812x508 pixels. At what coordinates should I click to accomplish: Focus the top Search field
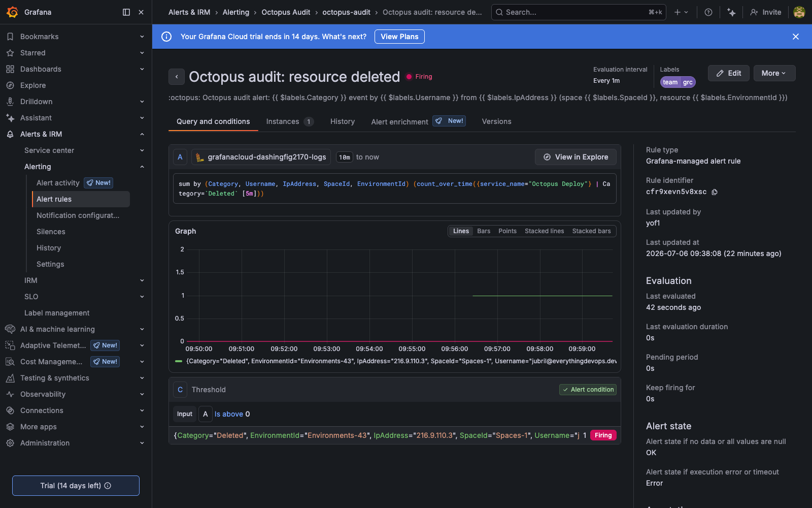pos(579,12)
